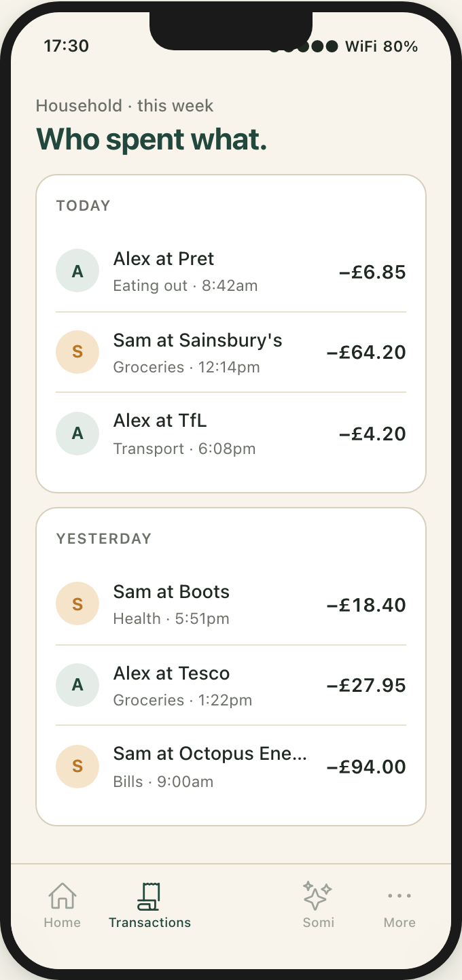Viewport: 462px width, 980px height.
Task: Tap Alex's avatar beside the TfL transaction
Action: pos(77,434)
